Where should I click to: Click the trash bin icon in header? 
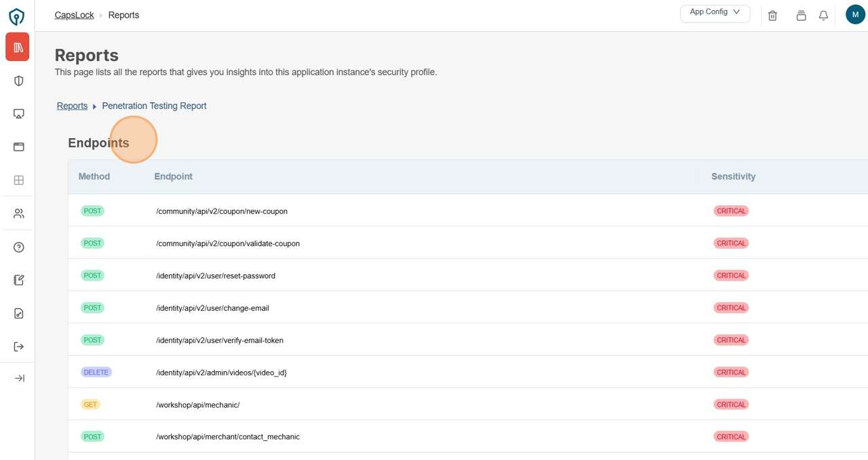(772, 15)
